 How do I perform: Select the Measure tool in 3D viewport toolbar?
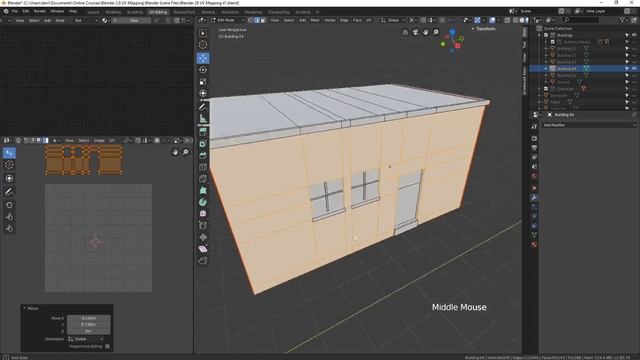pyautogui.click(x=203, y=119)
